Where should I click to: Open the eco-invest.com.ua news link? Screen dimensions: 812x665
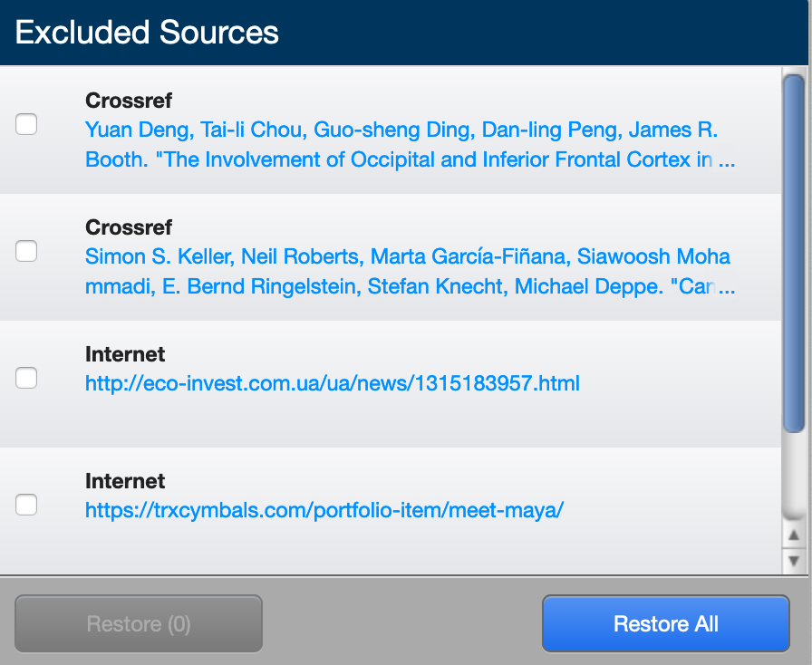332,383
